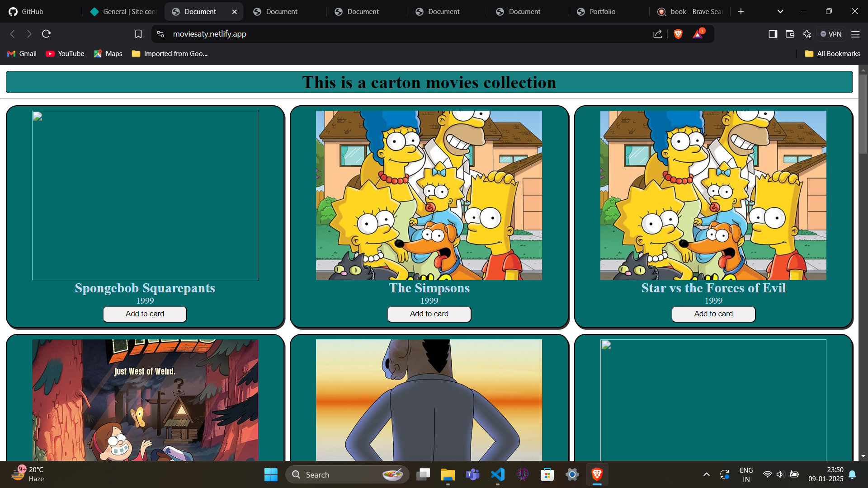Viewport: 868px width, 488px height.
Task: Bookmark this page with the bookmark icon
Action: coord(138,34)
